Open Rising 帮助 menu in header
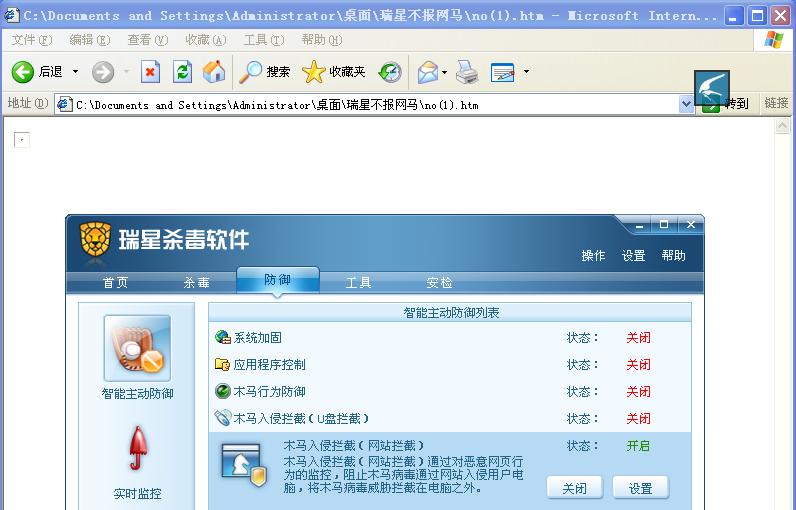The height and width of the screenshot is (510, 796). tap(673, 255)
